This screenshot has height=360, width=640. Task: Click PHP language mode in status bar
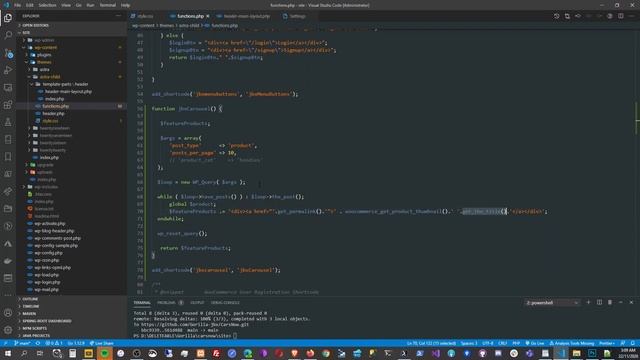coord(516,343)
